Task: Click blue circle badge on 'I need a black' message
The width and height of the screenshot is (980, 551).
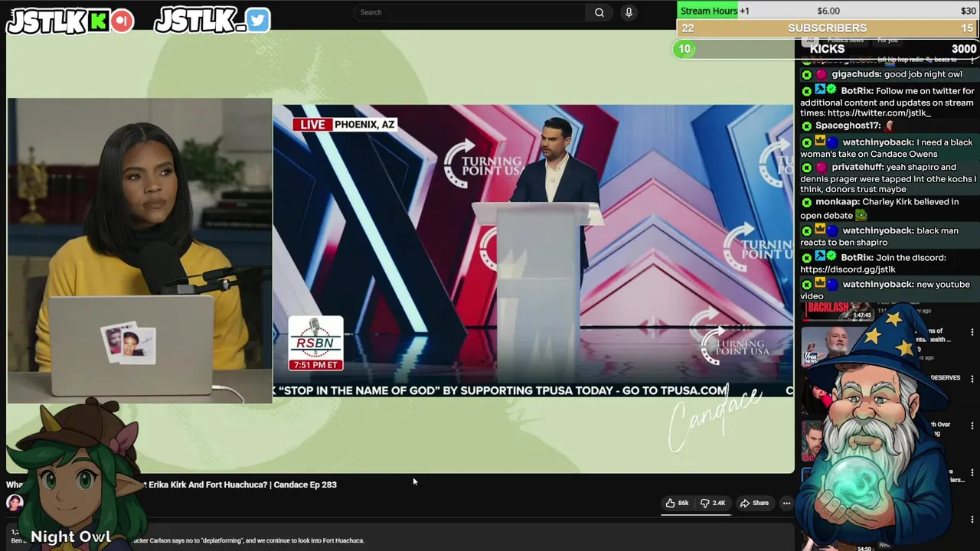Action: click(832, 142)
